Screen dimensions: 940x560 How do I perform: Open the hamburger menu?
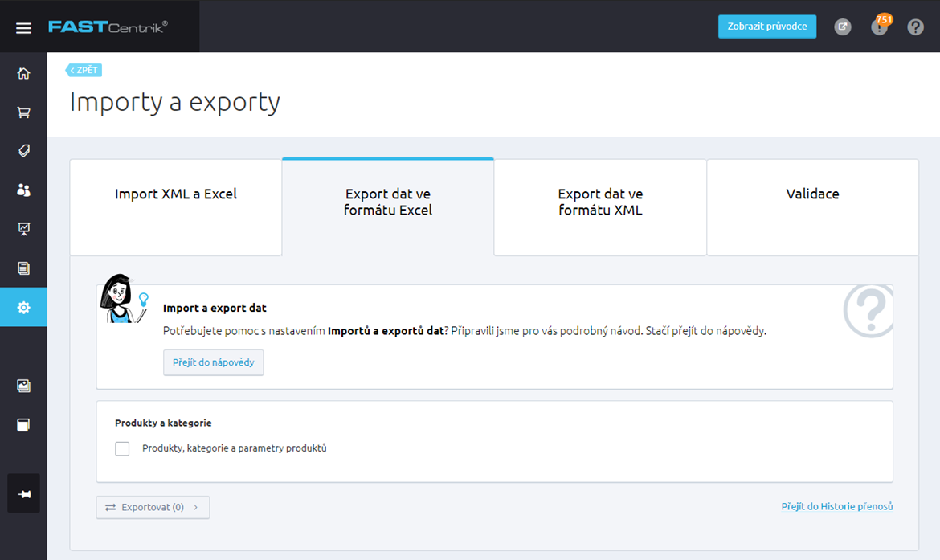[23, 27]
